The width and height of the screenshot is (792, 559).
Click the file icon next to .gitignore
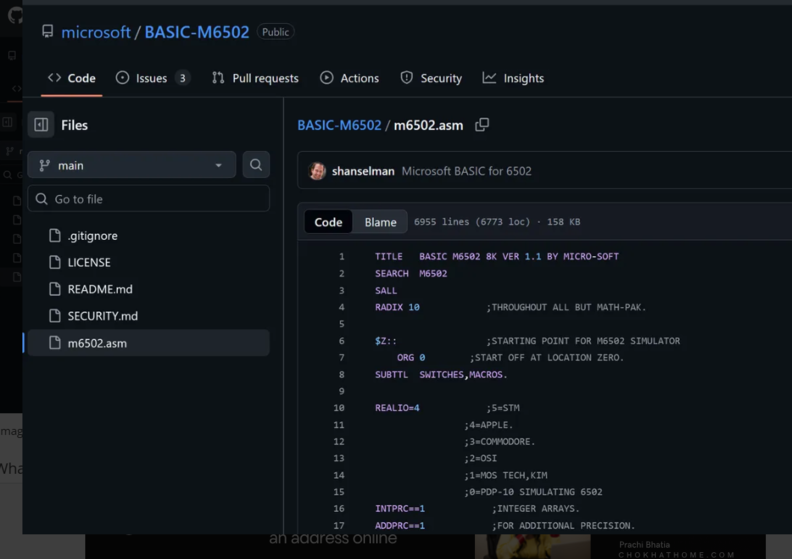point(55,235)
